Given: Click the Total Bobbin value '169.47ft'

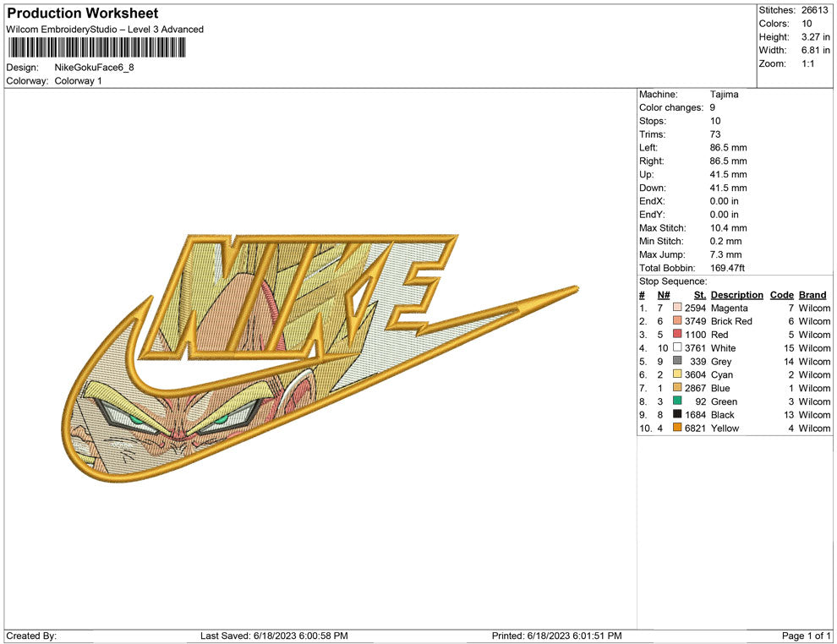Looking at the screenshot, I should (727, 268).
